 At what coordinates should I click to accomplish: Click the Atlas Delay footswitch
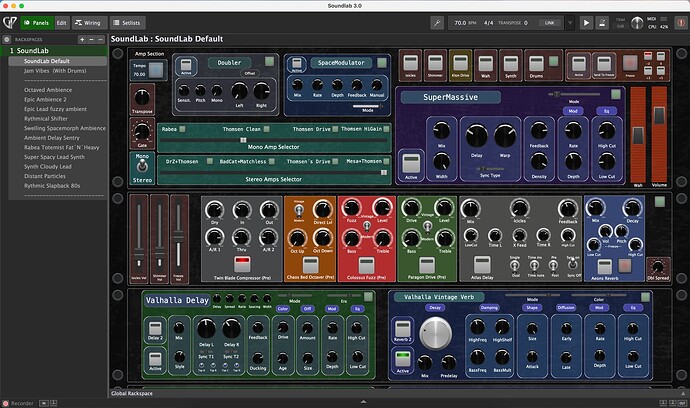pyautogui.click(x=482, y=265)
